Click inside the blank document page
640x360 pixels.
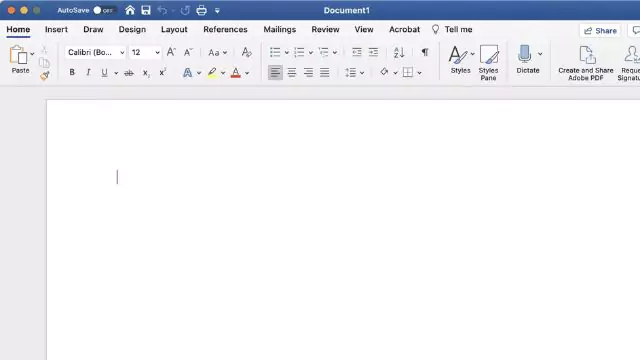coord(343,229)
